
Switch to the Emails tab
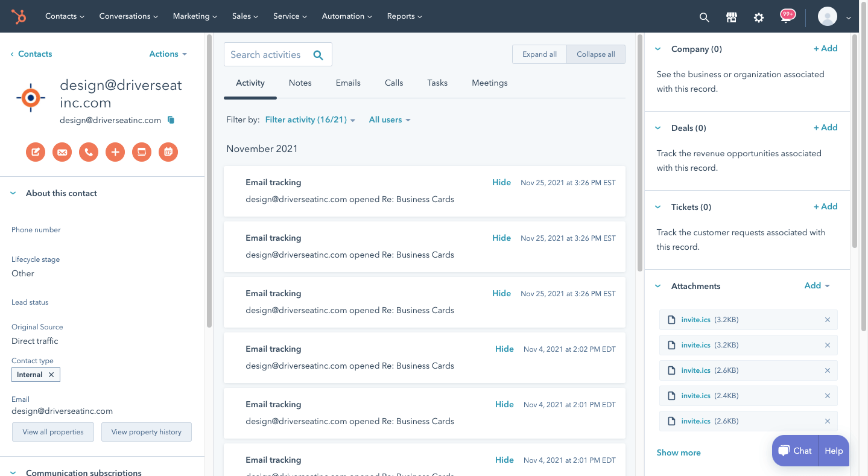tap(348, 83)
